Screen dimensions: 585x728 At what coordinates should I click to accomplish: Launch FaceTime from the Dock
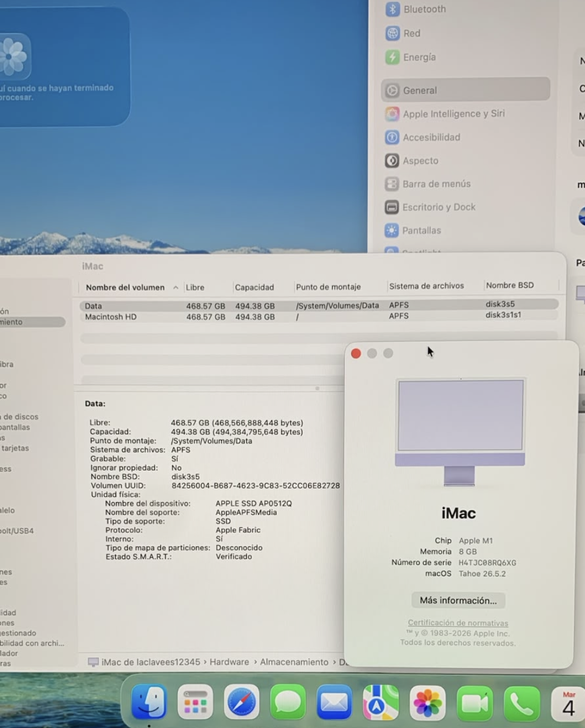474,703
